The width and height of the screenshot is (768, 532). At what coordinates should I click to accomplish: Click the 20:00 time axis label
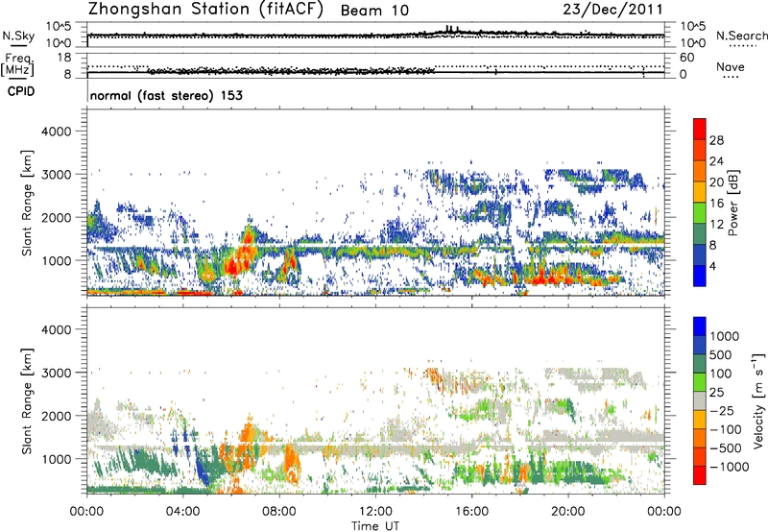pos(568,512)
